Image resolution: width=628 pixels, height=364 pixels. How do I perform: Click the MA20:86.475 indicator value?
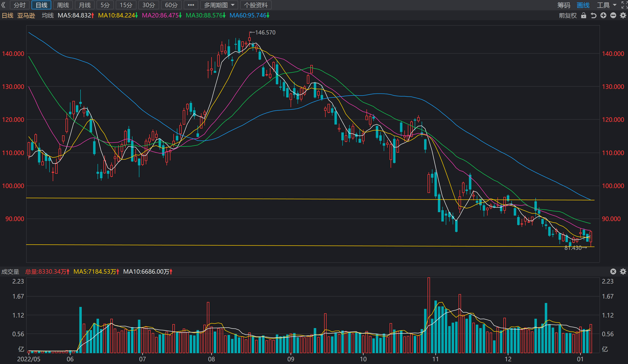[162, 16]
